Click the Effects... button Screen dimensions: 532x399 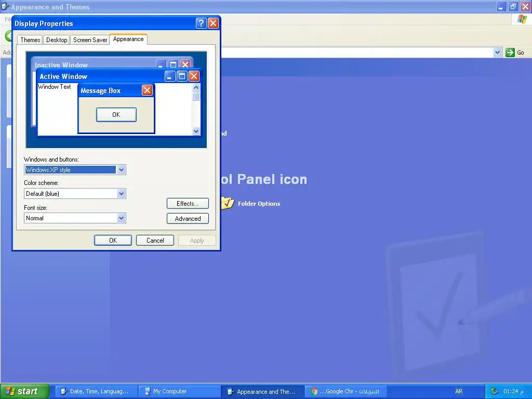[x=188, y=204]
